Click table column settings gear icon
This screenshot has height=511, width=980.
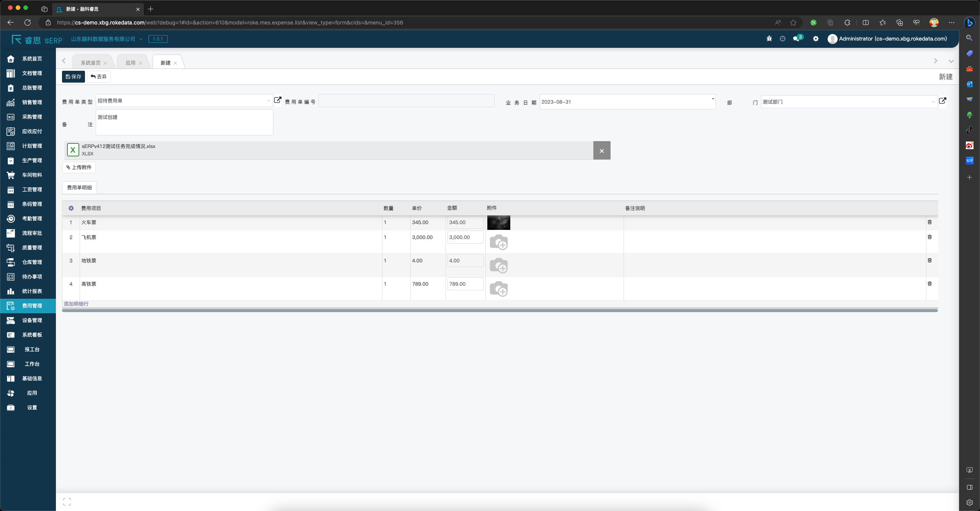click(71, 208)
